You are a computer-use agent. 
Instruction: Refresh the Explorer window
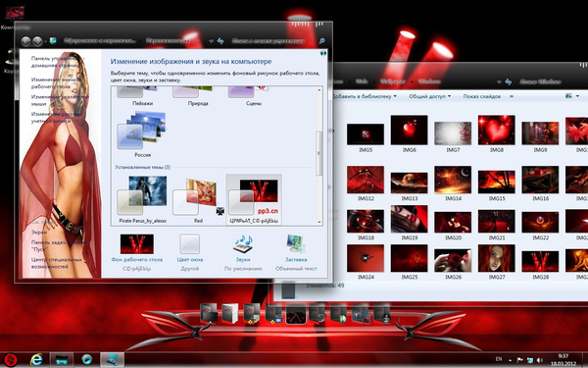tap(508, 81)
